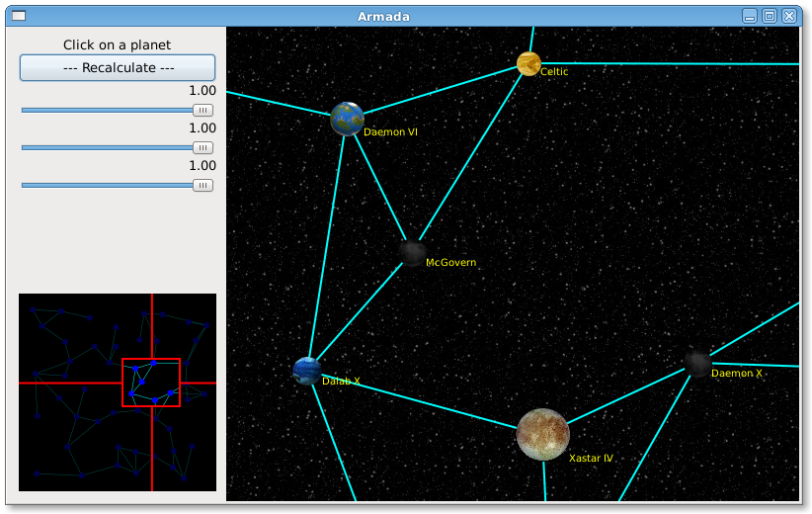Viewport: 812px width, 514px height.
Task: Click the middle slider handle
Action: pyautogui.click(x=203, y=147)
